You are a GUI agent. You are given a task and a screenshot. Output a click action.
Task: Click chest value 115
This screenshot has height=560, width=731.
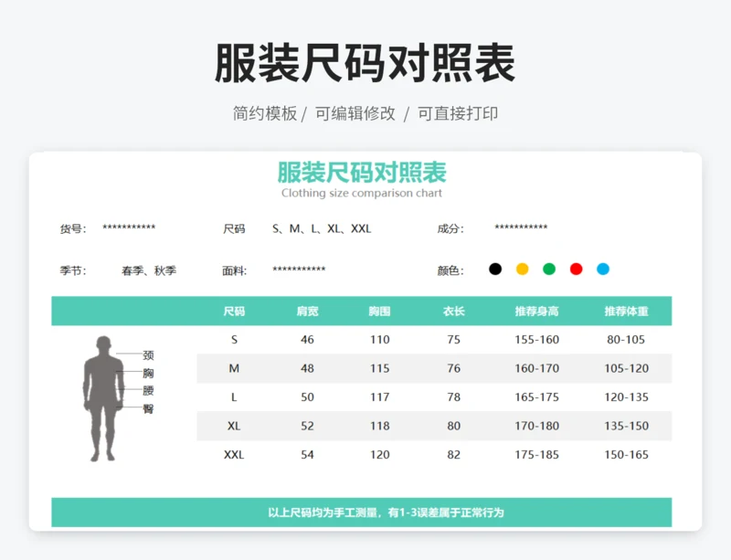coord(380,368)
